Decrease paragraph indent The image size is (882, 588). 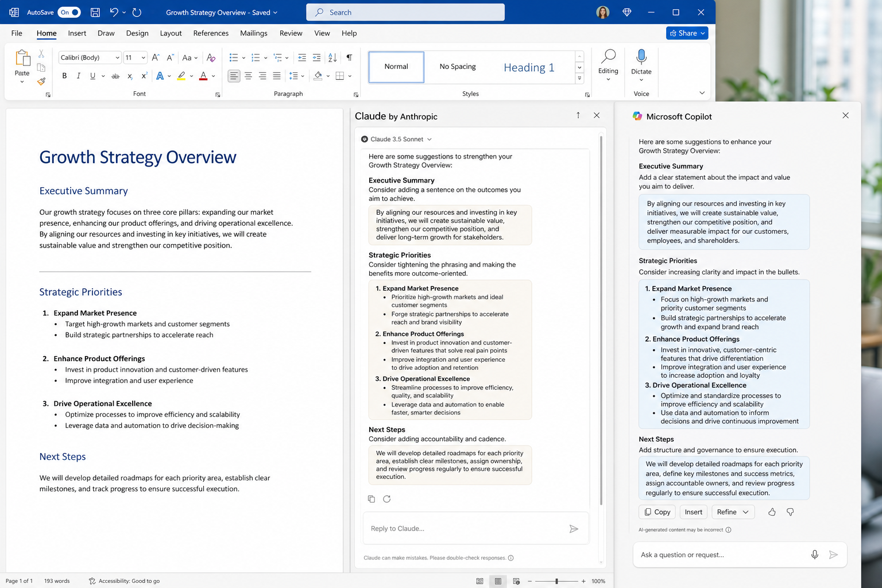click(x=302, y=57)
